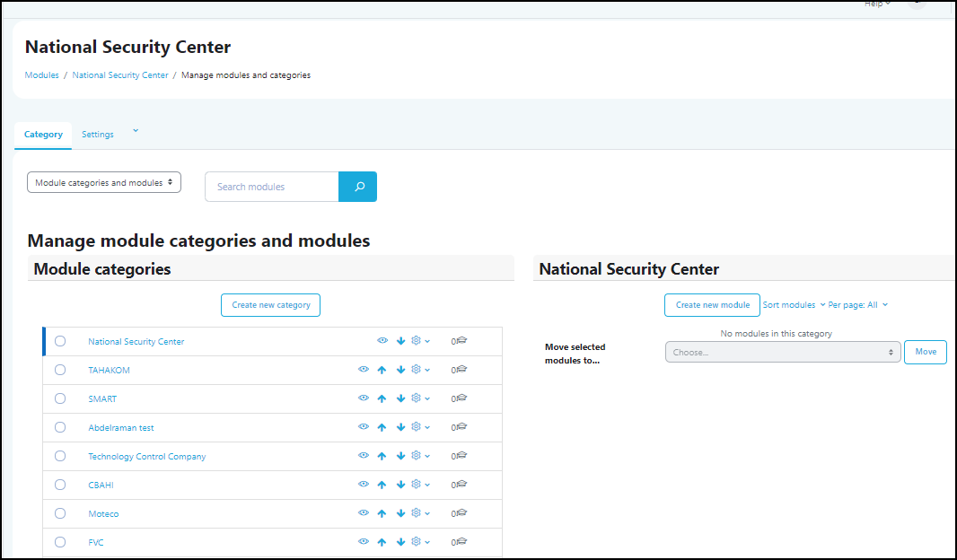Hide the National Security Center category
This screenshot has width=957, height=560.
pos(382,340)
